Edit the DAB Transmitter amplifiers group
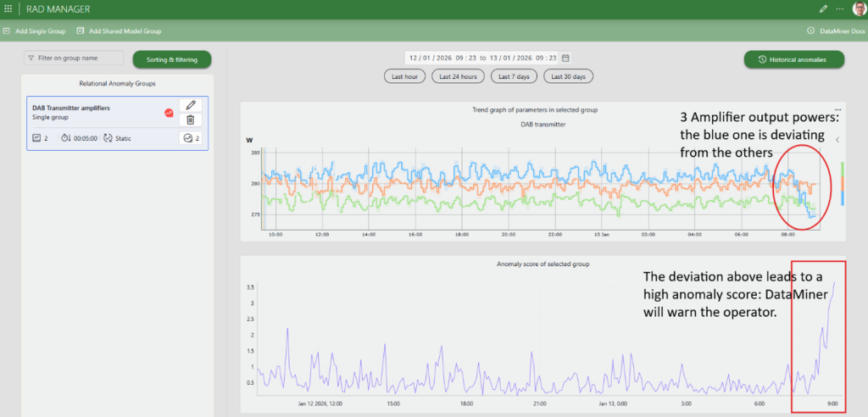Image resolution: width=868 pixels, height=417 pixels. point(191,105)
